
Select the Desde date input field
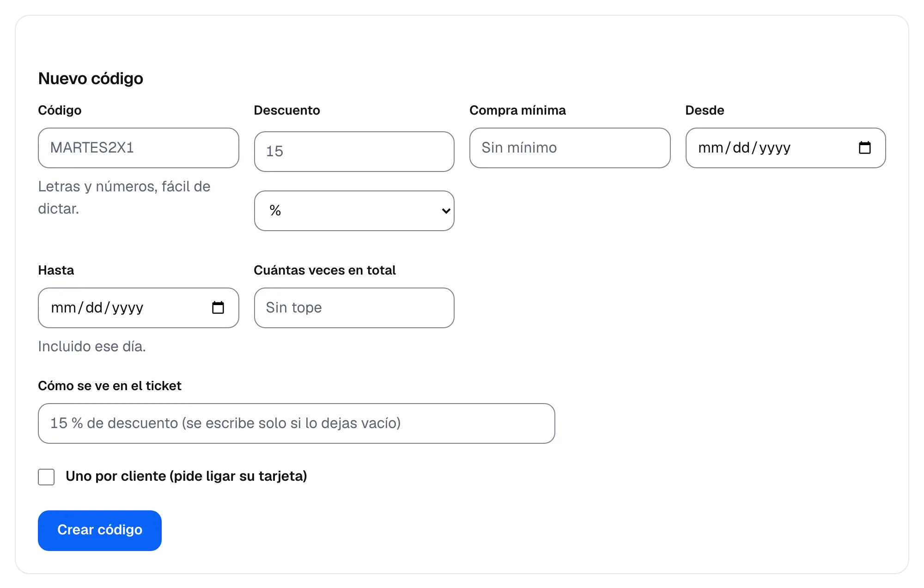(x=785, y=148)
